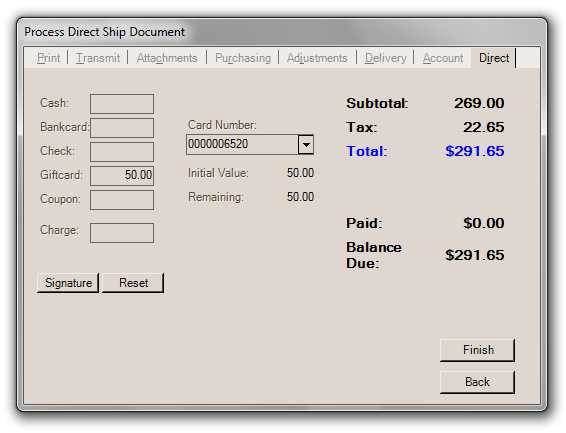Click the blue Total label

(x=366, y=151)
